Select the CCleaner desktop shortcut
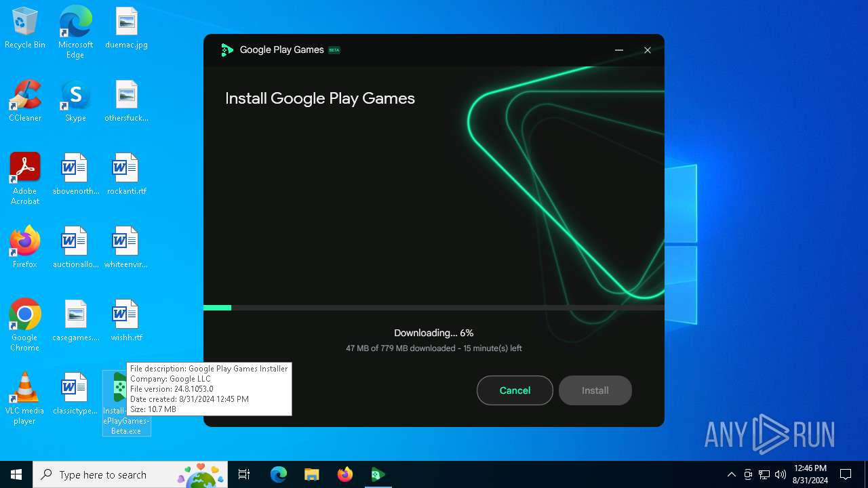This screenshot has height=488, width=868. click(25, 102)
